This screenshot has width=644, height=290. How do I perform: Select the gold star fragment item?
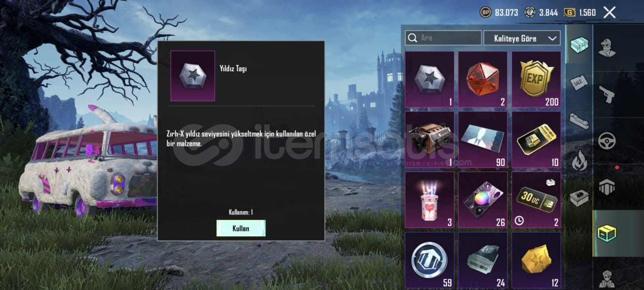pyautogui.click(x=536, y=261)
